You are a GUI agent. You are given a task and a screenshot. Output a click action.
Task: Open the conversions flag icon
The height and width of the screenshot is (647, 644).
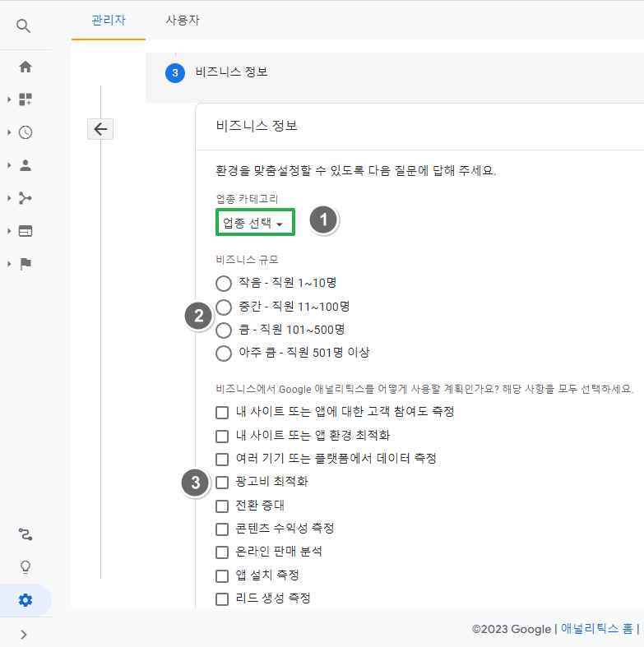(x=25, y=264)
